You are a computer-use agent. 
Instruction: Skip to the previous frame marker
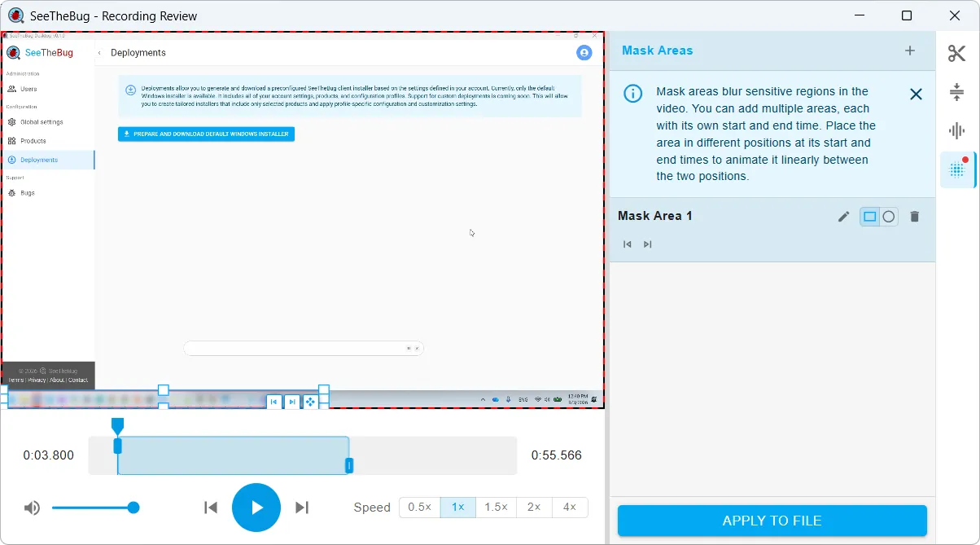coord(211,508)
